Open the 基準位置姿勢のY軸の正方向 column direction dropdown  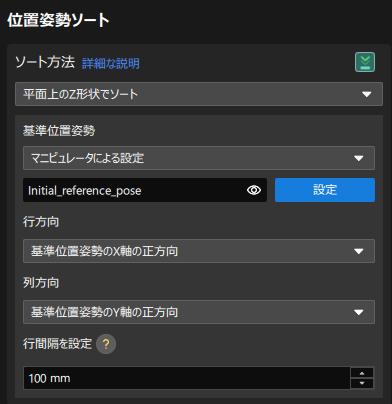click(x=199, y=312)
